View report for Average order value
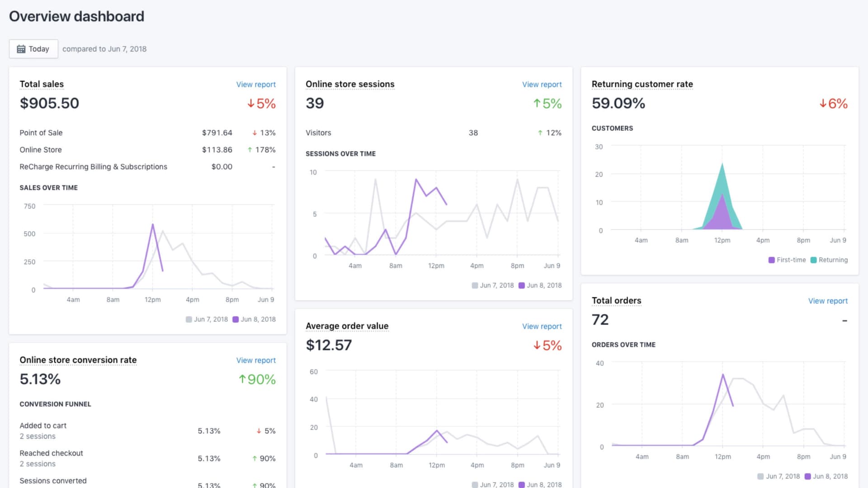The image size is (868, 488). tap(542, 326)
